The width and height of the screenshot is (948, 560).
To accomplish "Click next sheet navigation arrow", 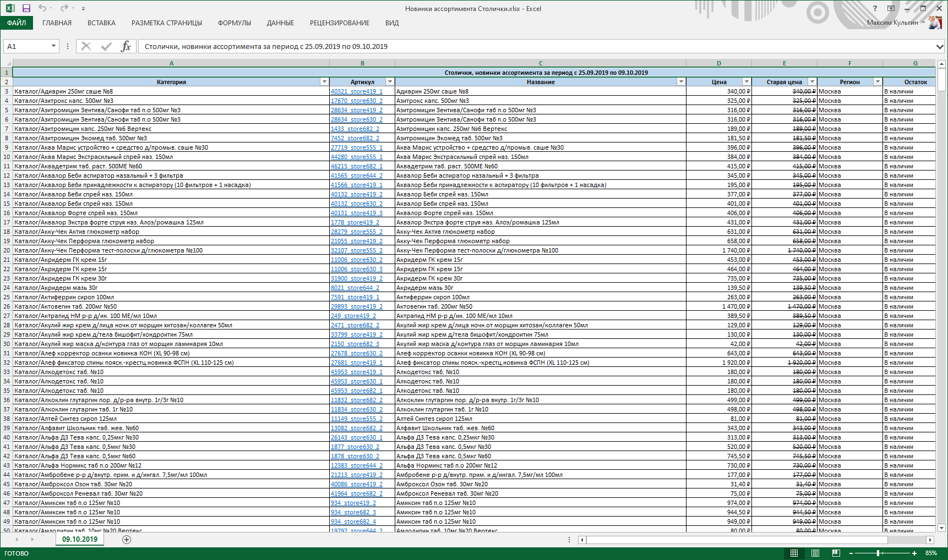I will [x=32, y=540].
